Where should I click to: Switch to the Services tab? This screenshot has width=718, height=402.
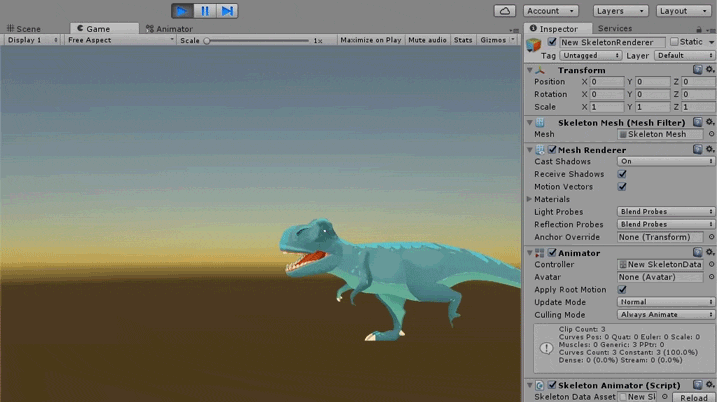[x=615, y=28]
